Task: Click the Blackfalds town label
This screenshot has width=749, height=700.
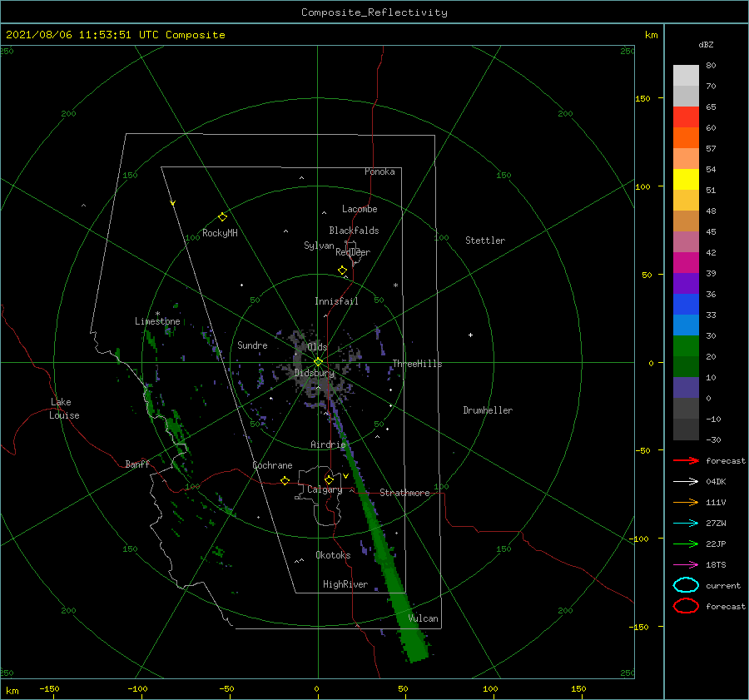Action: tap(354, 231)
